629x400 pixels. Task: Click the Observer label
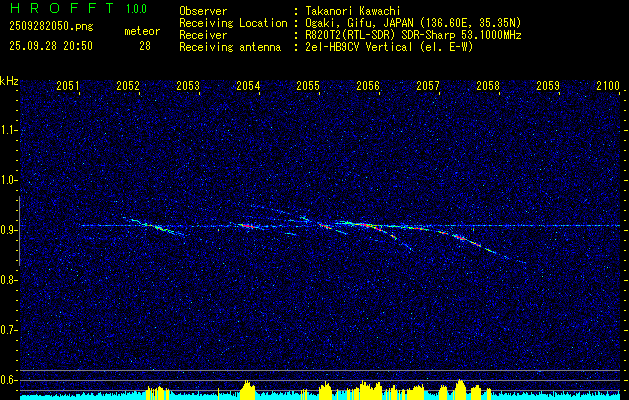[203, 11]
